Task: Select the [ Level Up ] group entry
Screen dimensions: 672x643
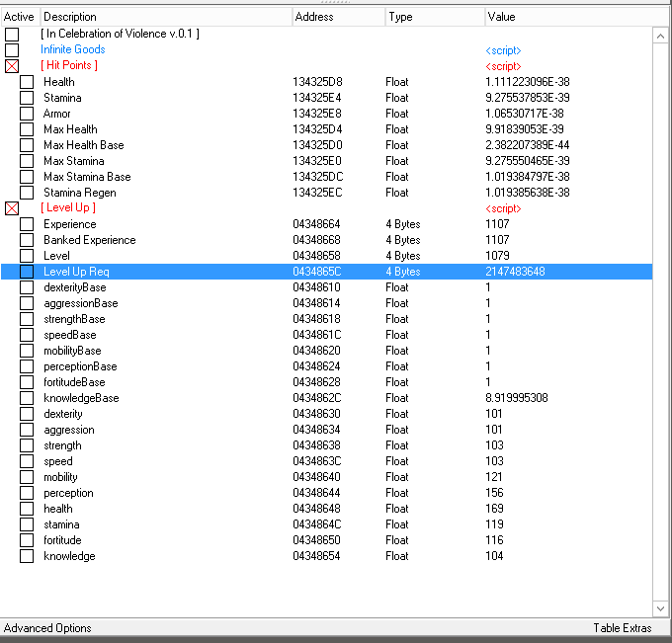Action: pyautogui.click(x=68, y=207)
